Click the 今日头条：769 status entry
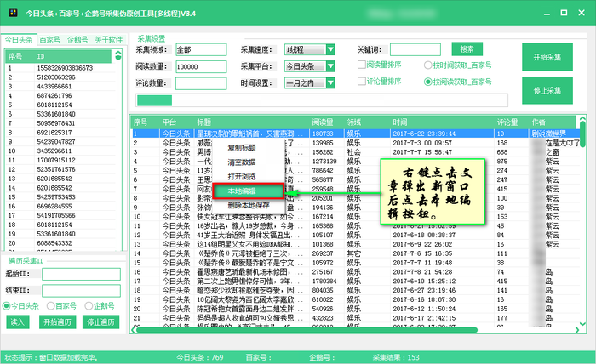The width and height of the screenshot is (596, 364). (200, 357)
